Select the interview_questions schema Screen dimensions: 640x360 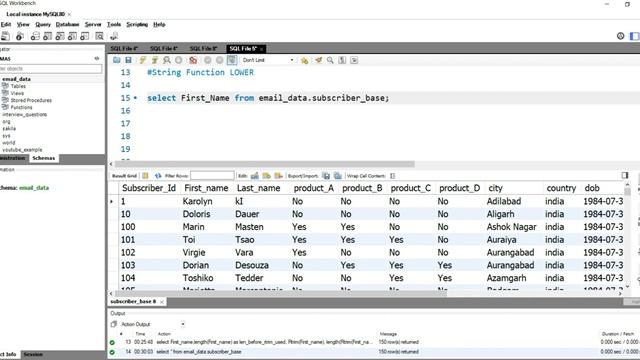25,114
